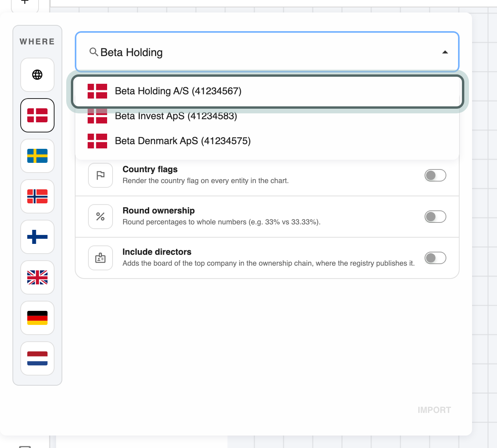
Task: Choose the Sweden flag country filter
Action: pyautogui.click(x=37, y=156)
